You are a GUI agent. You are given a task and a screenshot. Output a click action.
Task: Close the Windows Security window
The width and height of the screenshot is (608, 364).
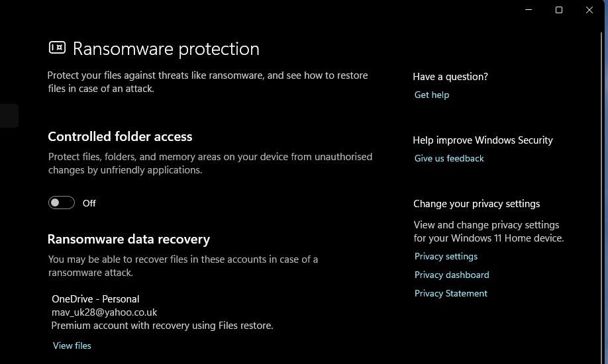click(x=589, y=10)
